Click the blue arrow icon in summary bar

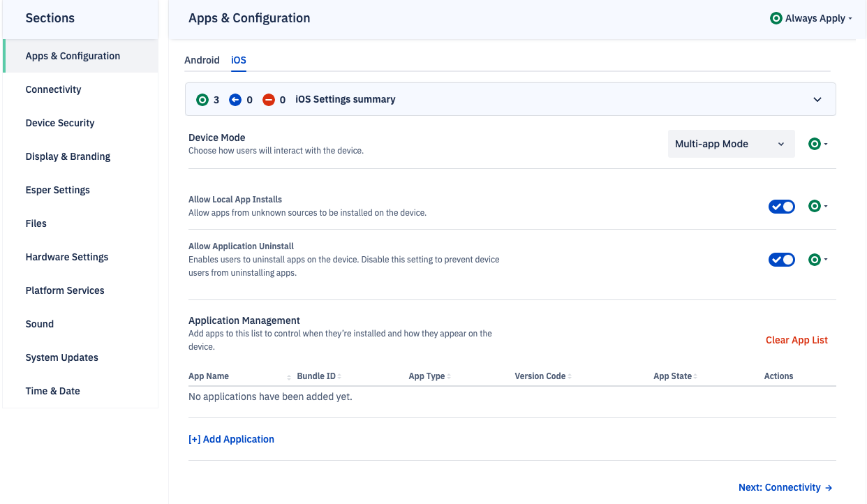tap(235, 100)
